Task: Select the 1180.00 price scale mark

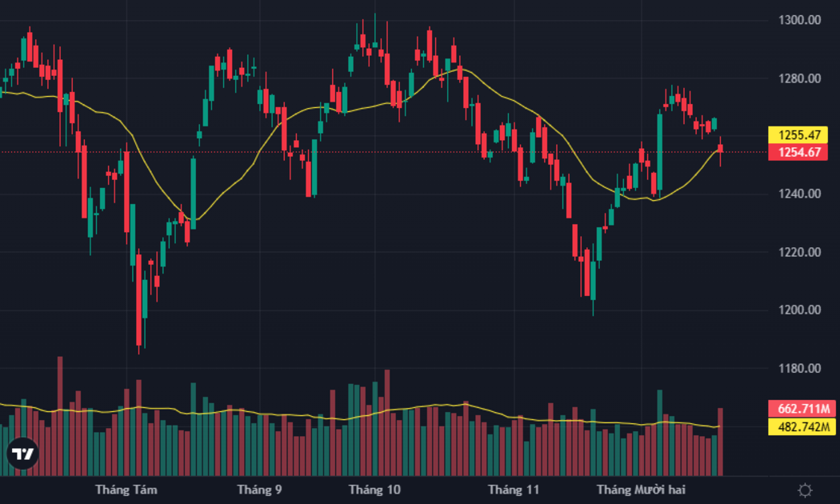Action: pyautogui.click(x=799, y=369)
